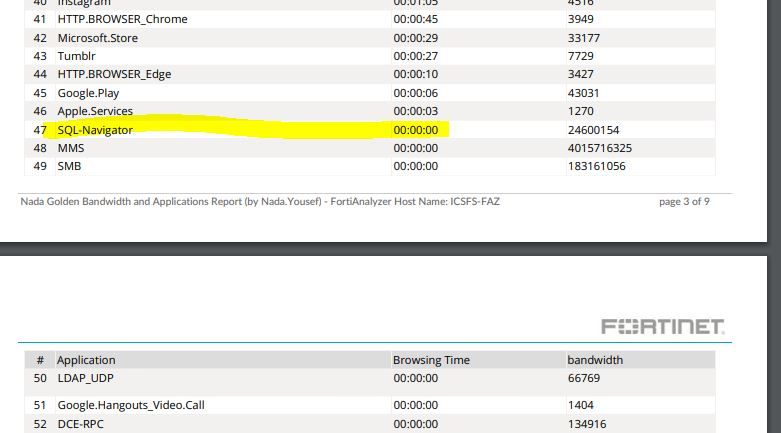Click the bandwidth column header
The width and height of the screenshot is (781, 433).
tap(595, 360)
